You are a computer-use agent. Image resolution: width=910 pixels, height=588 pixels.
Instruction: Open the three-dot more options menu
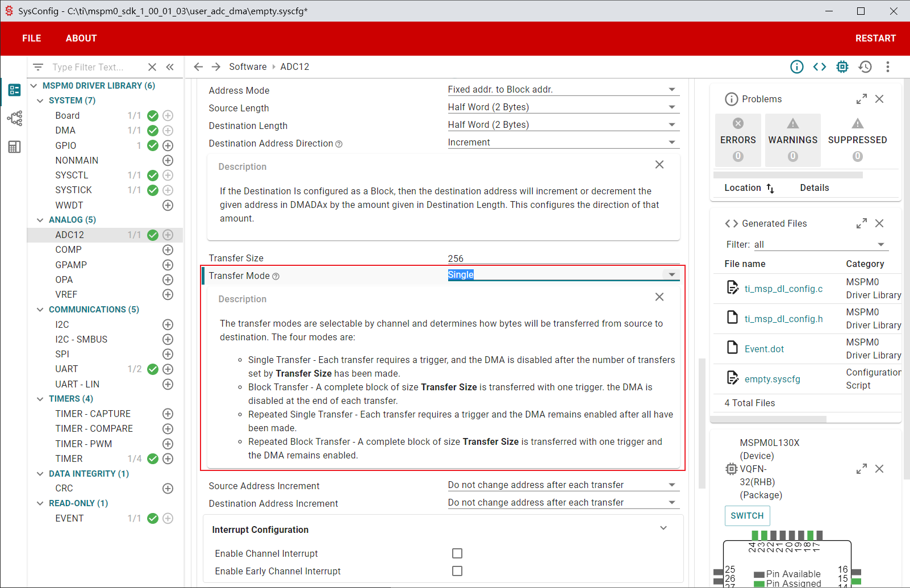point(888,67)
